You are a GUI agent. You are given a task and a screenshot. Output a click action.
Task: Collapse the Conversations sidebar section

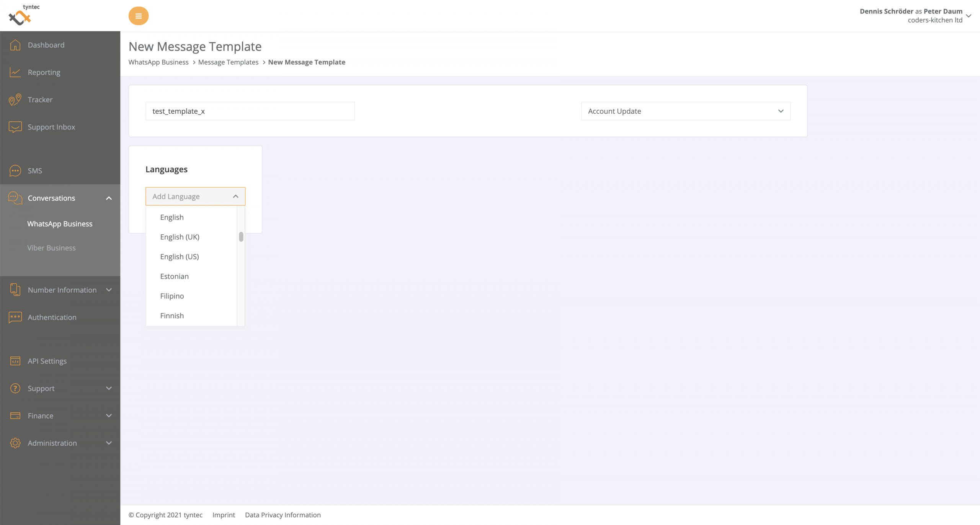[x=109, y=198]
